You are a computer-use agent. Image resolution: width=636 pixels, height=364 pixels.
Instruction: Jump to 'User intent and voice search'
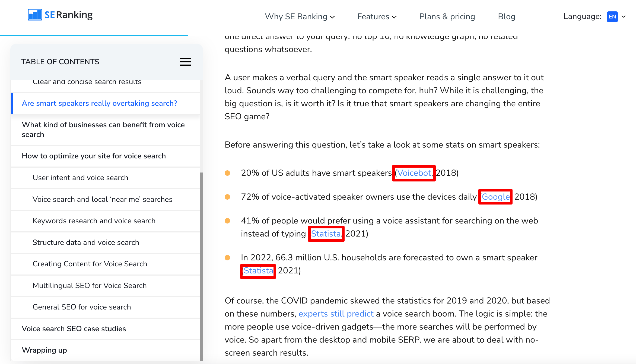(x=105, y=178)
